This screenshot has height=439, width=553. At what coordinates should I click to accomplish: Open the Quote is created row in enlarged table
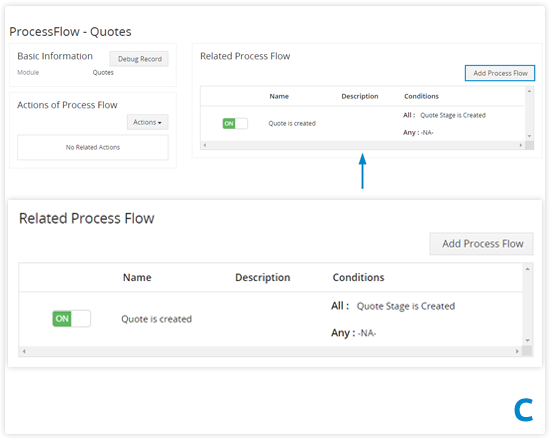coord(156,319)
